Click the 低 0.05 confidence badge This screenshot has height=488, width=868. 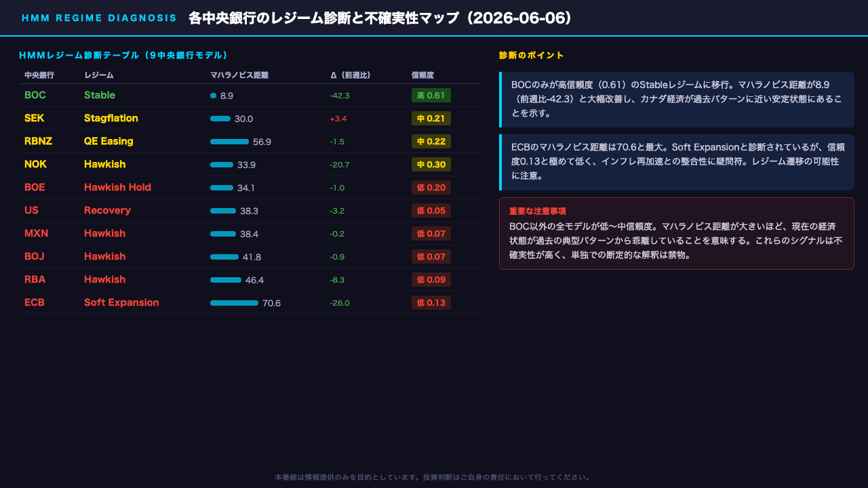[431, 211]
